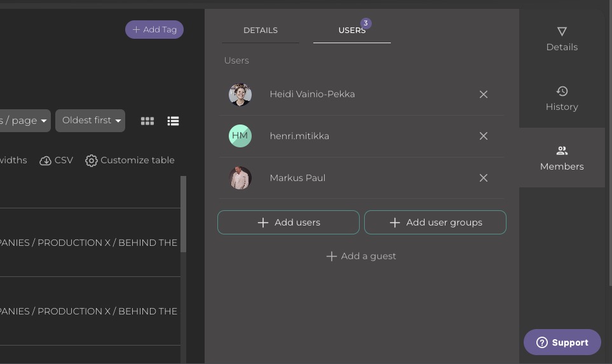Select the Members sidebar panel

[562, 158]
